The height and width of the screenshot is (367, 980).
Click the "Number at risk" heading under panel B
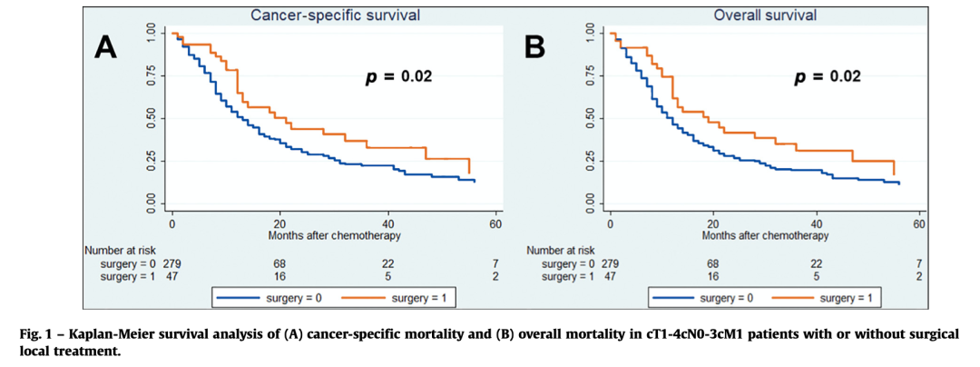[x=561, y=250]
